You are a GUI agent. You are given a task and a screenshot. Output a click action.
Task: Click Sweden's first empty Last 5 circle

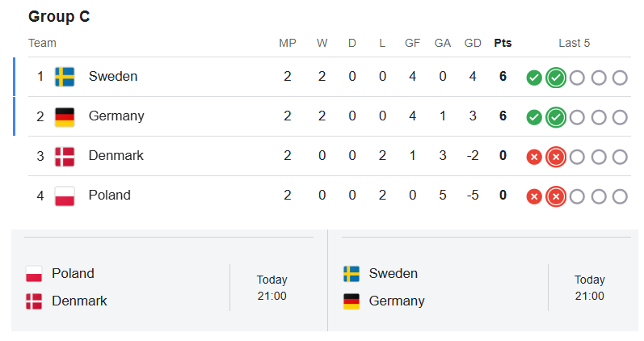tap(577, 78)
